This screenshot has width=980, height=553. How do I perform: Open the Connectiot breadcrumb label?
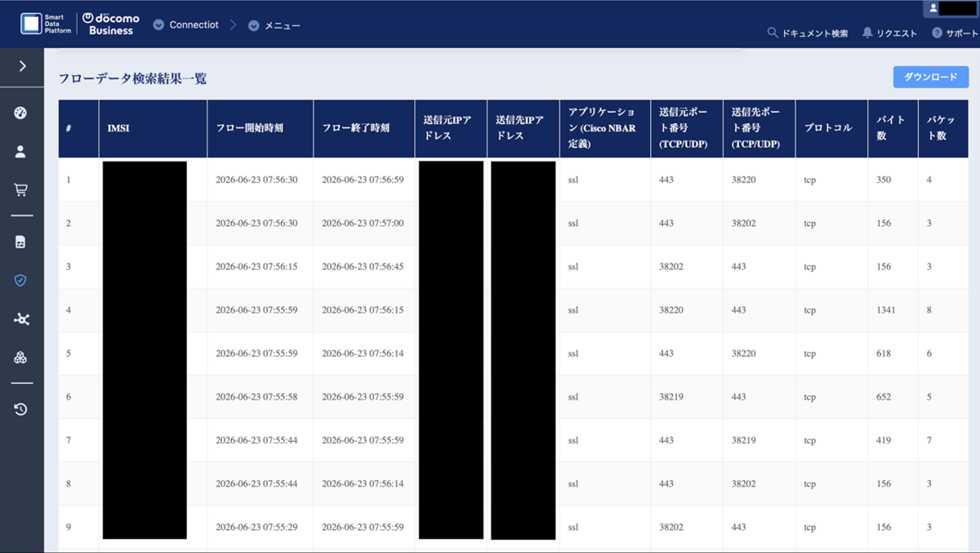tap(194, 25)
